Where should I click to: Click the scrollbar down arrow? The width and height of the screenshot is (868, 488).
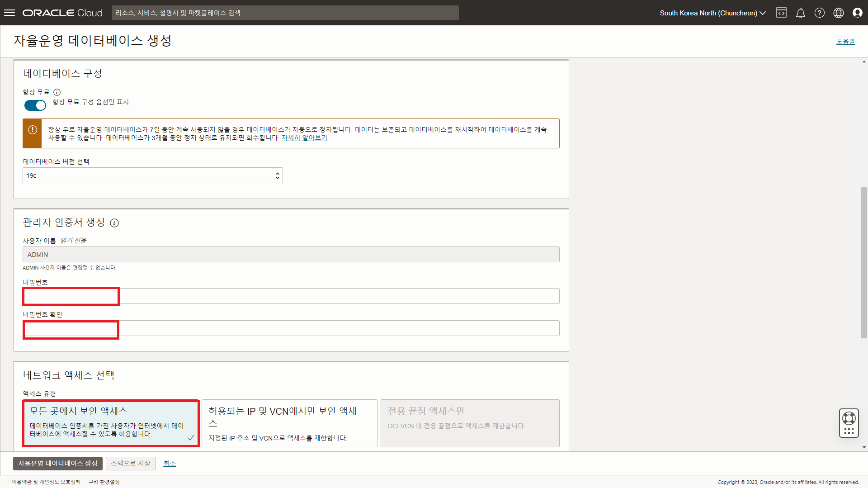[864, 447]
